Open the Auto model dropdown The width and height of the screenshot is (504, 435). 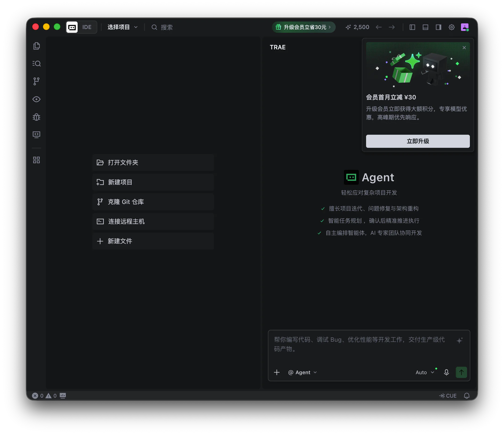point(425,372)
